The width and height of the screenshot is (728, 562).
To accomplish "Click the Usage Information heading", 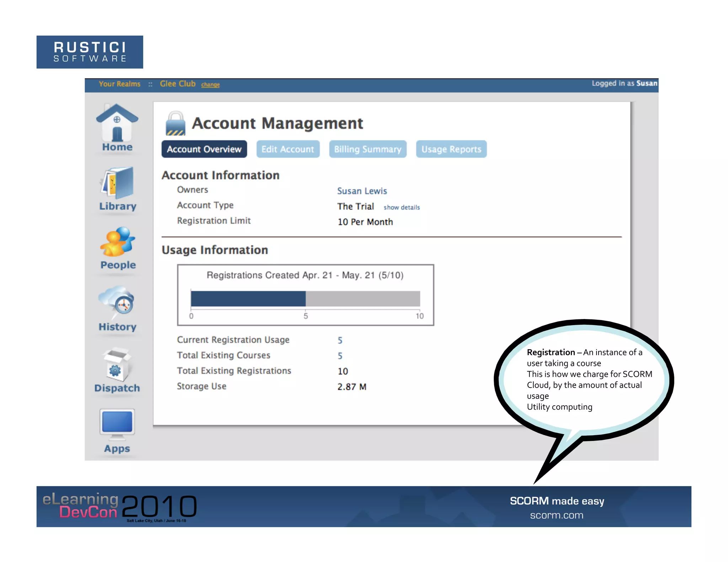I will tap(215, 250).
